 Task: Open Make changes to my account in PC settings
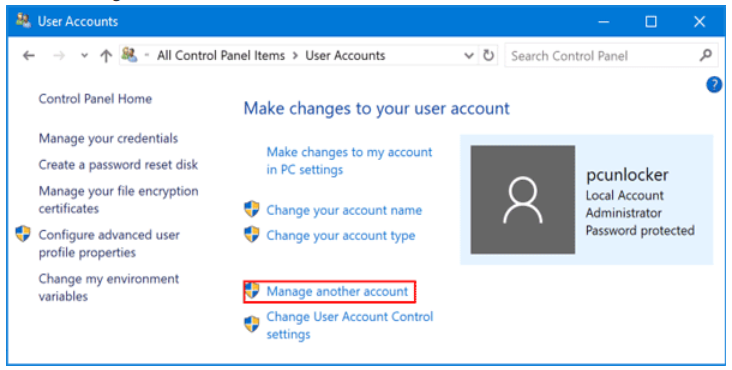pos(349,161)
